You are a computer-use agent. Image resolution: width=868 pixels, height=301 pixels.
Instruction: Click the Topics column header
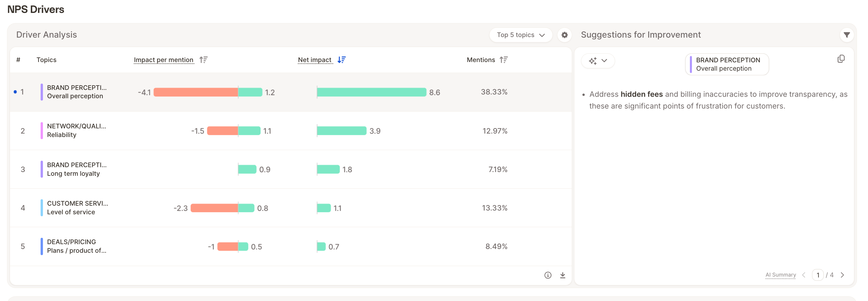click(47, 60)
